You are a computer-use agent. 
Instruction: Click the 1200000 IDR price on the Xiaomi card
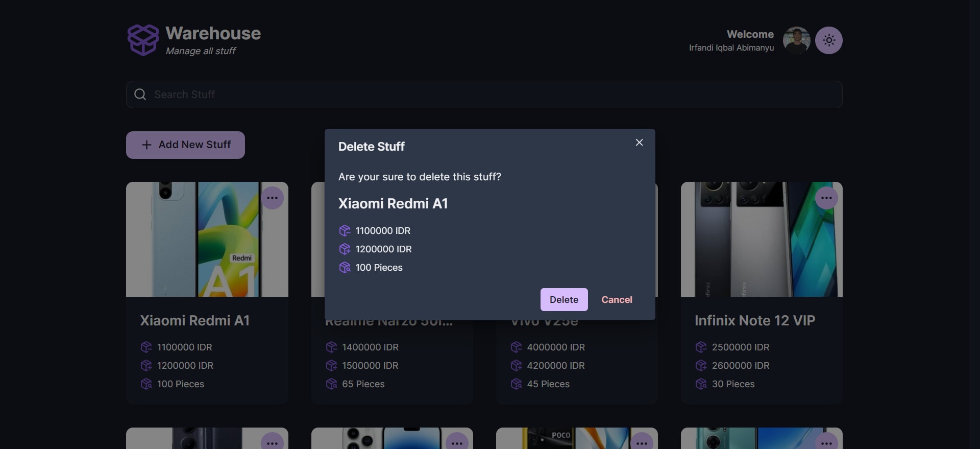(185, 366)
